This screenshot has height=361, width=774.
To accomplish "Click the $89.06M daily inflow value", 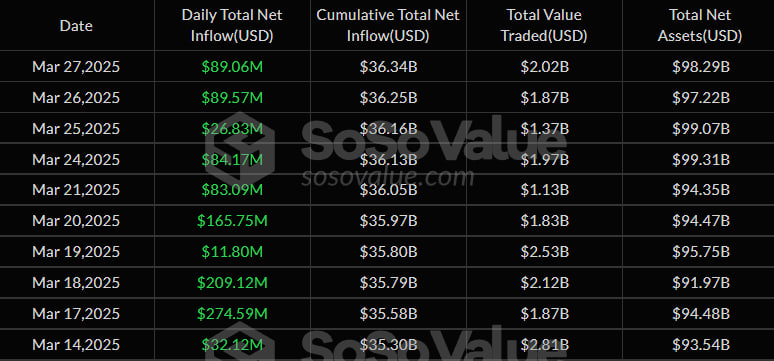I will point(232,67).
